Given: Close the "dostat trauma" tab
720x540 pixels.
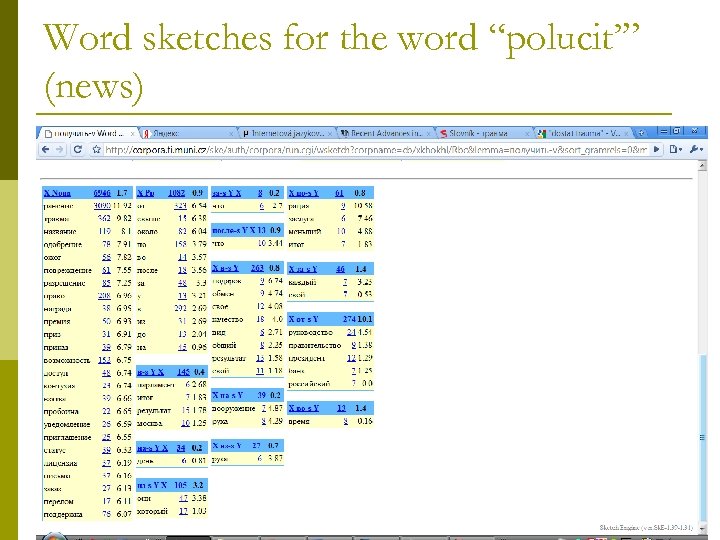Looking at the screenshot, I should pos(626,134).
